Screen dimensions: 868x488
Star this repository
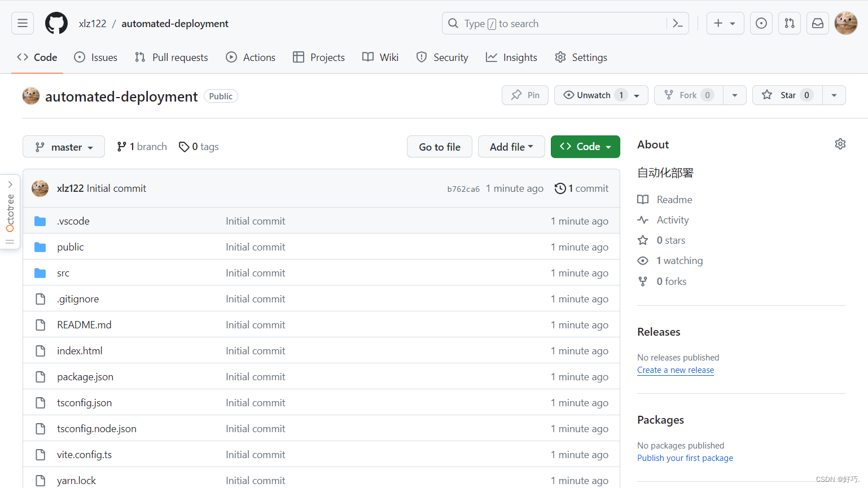pos(787,95)
